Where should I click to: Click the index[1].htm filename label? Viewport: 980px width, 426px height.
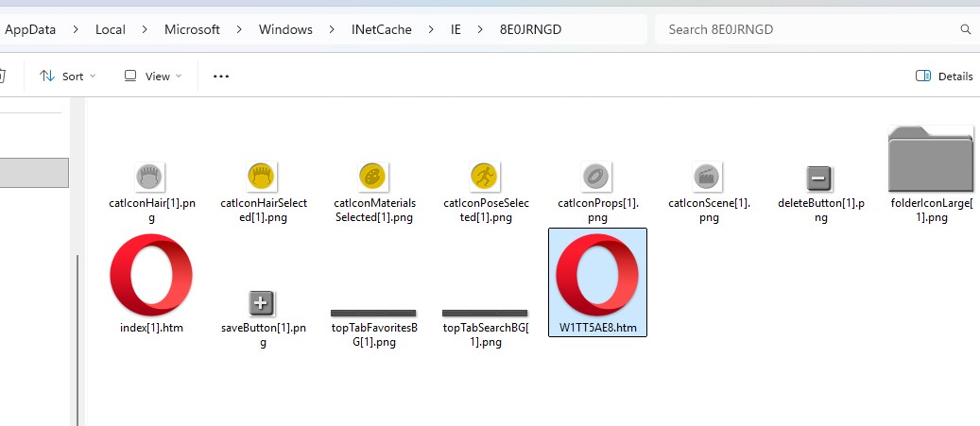pos(151,328)
